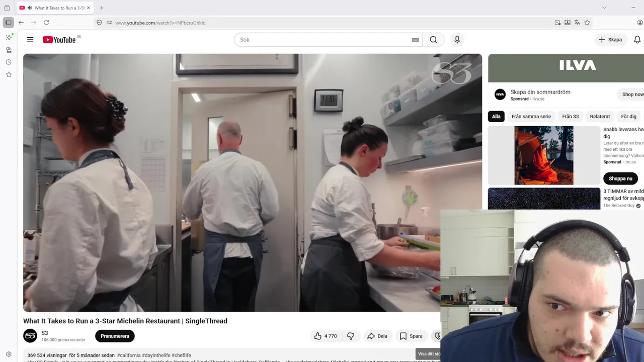Open S3 channel name link
The image size is (644, 362).
pyautogui.click(x=45, y=333)
